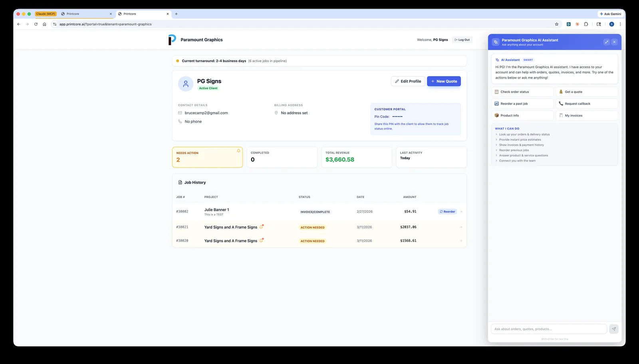Open the Chrome three-dot menu
Screen dimensions: 639x364
pyautogui.click(x=620, y=24)
